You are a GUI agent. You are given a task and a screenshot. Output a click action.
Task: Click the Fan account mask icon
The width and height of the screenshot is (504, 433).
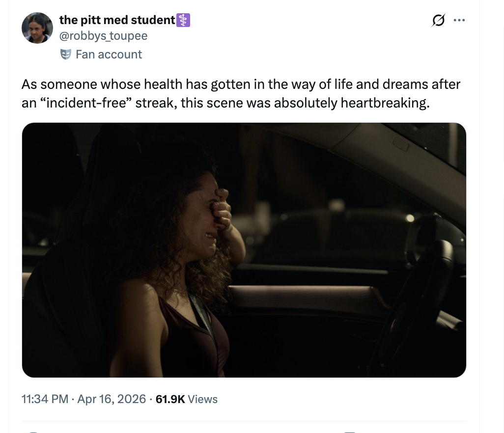(x=65, y=54)
